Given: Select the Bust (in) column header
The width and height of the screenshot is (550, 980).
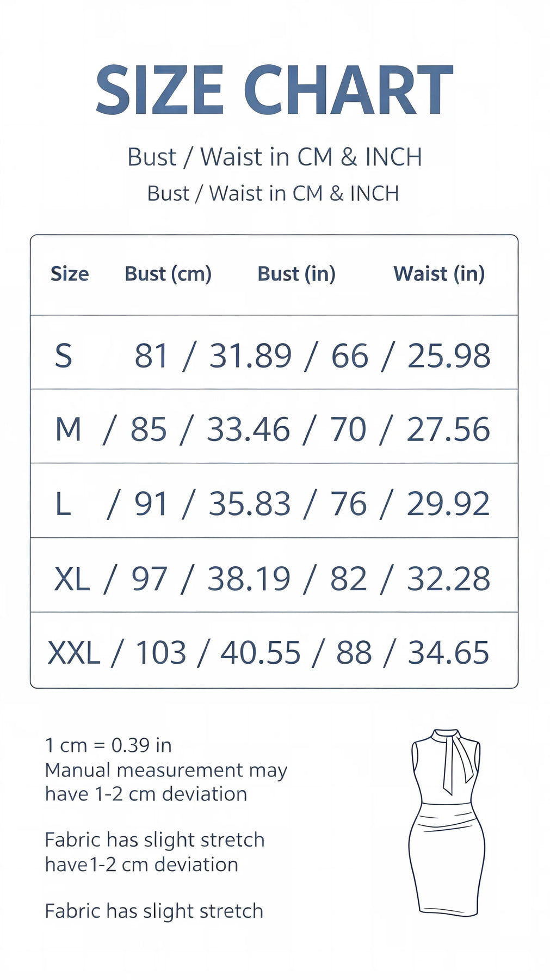Looking at the screenshot, I should click(x=296, y=274).
